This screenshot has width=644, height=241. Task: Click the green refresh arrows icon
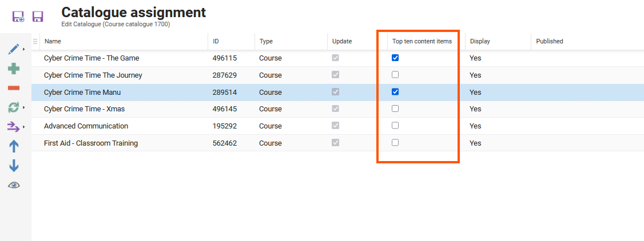[14, 107]
